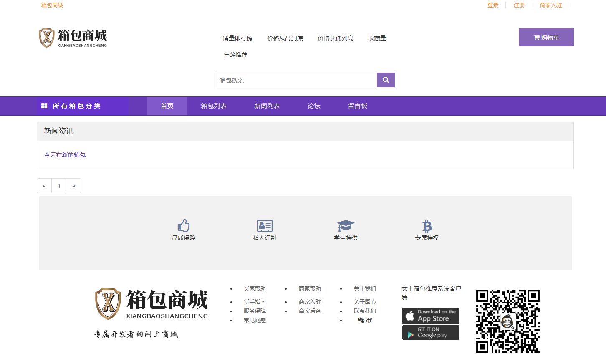Open the 常见问题 footer link
The height and width of the screenshot is (364, 606).
pos(255,320)
